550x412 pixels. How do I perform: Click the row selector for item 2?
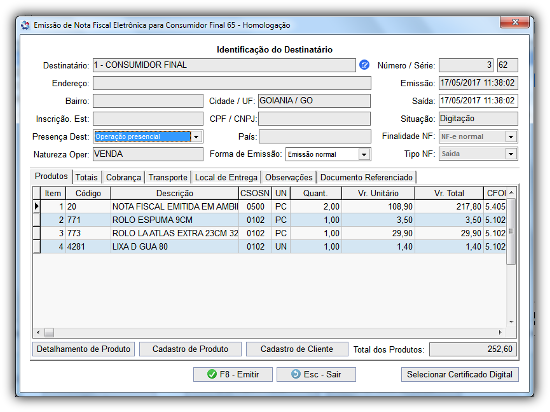pos(36,220)
